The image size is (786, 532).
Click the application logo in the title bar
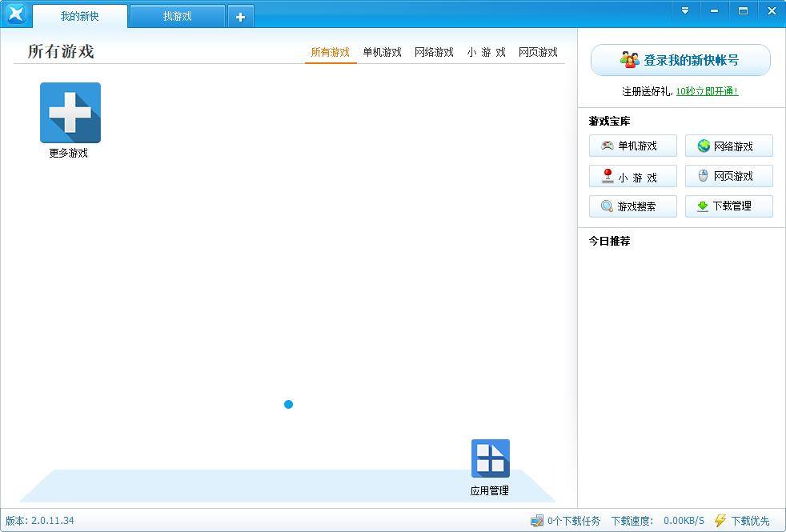[x=15, y=13]
